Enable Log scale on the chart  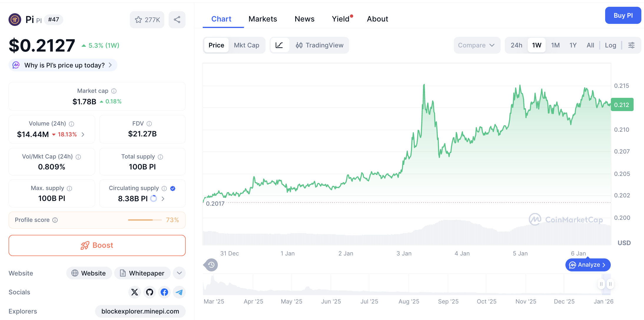point(610,45)
